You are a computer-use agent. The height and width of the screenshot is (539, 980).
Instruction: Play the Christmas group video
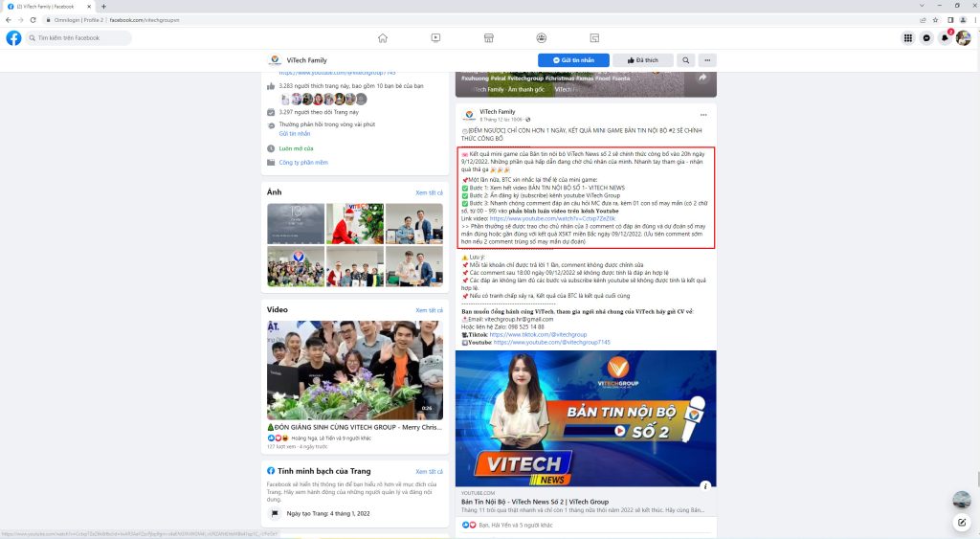tap(354, 370)
